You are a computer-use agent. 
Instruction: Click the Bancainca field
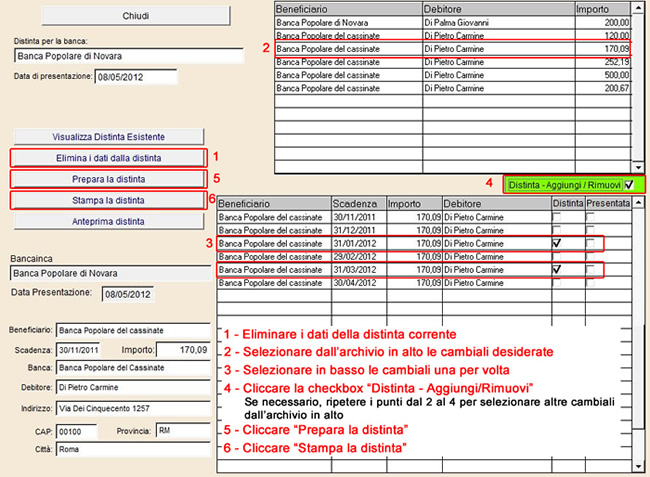[x=111, y=274]
